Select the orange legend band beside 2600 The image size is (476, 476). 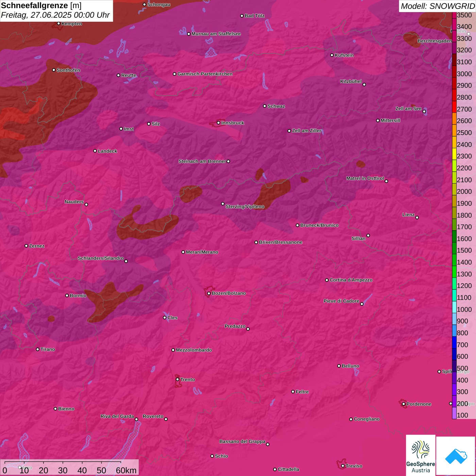[x=454, y=118]
